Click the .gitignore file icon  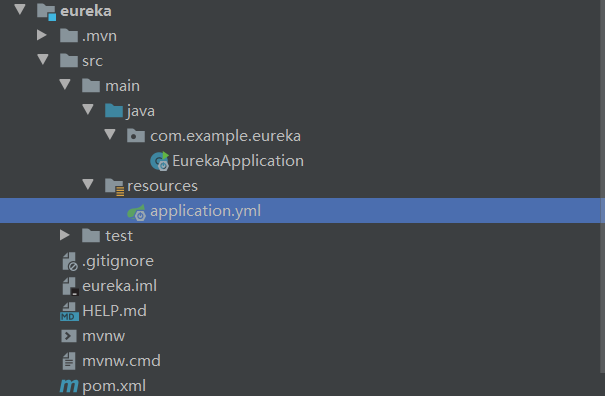click(70, 261)
